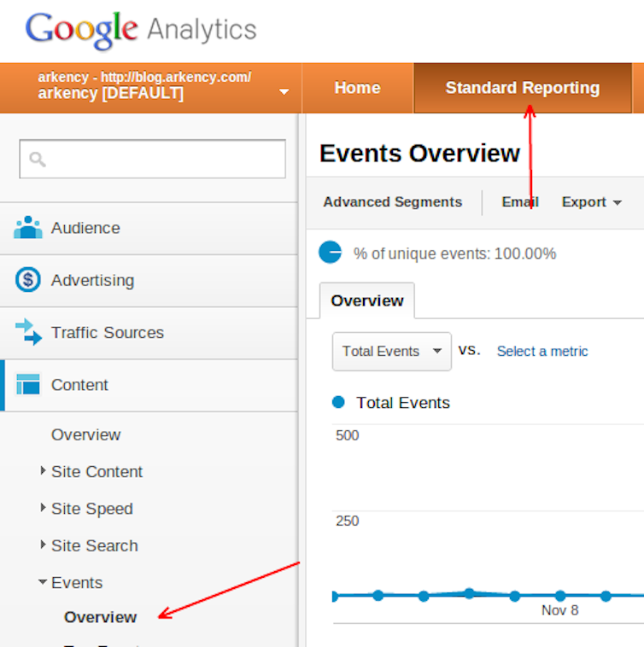Viewport: 644px width, 647px height.
Task: Click the Google Analytics logo
Action: 141,31
